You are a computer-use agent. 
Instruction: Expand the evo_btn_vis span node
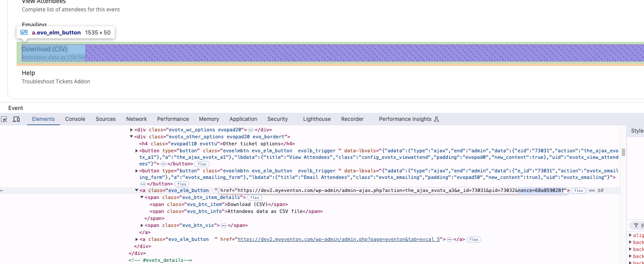(x=142, y=226)
